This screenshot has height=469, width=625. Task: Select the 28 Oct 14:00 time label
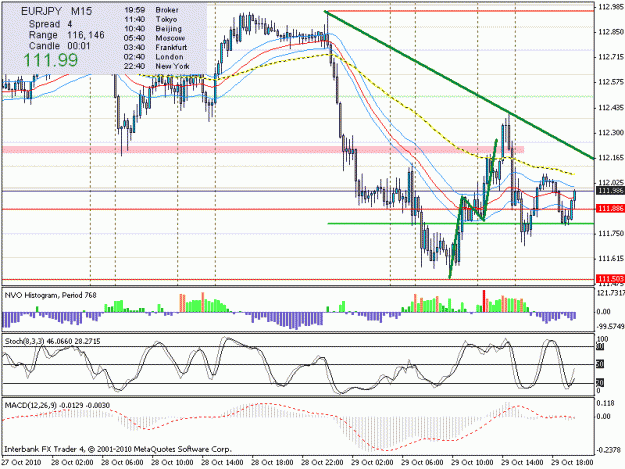(x=222, y=463)
